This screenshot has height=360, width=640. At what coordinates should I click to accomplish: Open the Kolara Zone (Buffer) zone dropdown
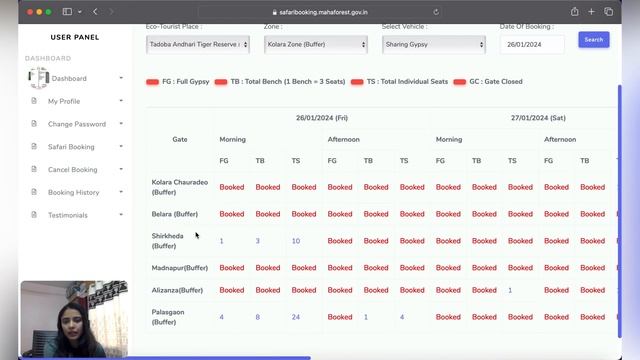(x=316, y=44)
